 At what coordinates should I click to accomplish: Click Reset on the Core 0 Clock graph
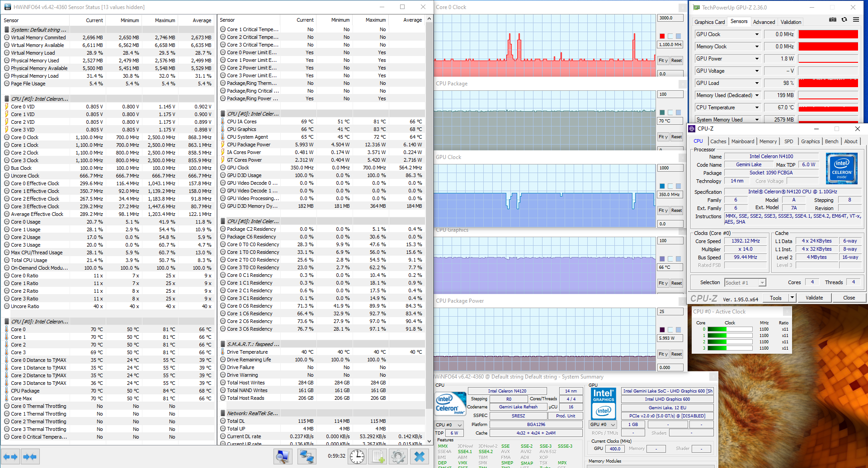click(x=676, y=61)
